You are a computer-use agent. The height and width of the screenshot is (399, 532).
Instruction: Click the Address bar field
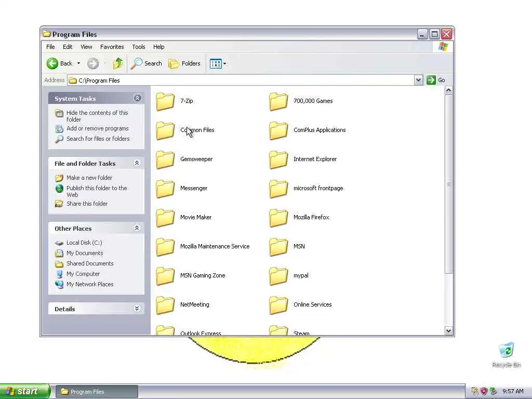point(241,81)
